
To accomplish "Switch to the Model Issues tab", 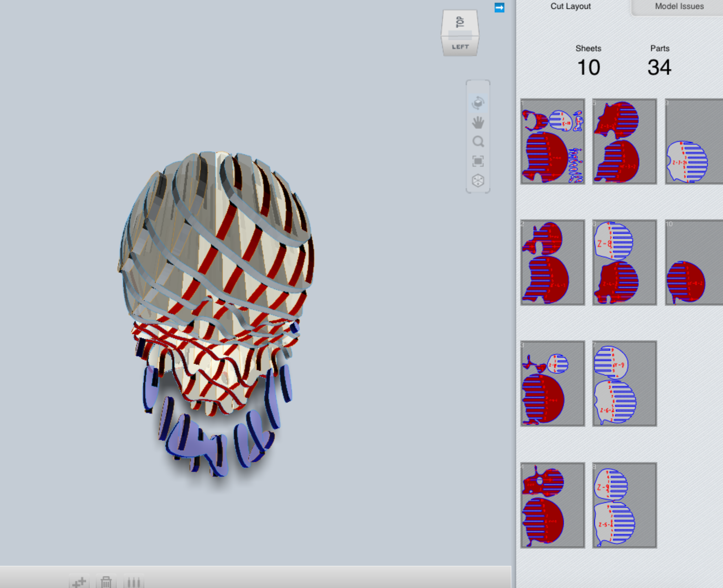I will pos(679,6).
